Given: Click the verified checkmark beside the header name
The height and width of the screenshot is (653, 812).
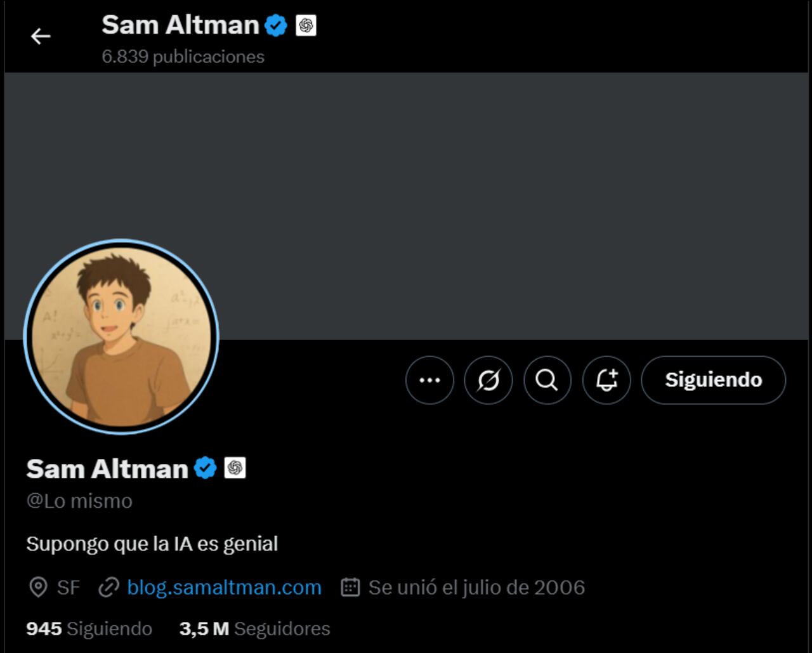Looking at the screenshot, I should 274,25.
